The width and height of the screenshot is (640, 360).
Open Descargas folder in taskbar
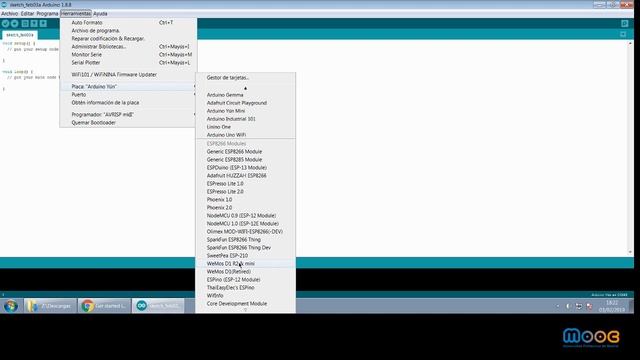click(50, 306)
